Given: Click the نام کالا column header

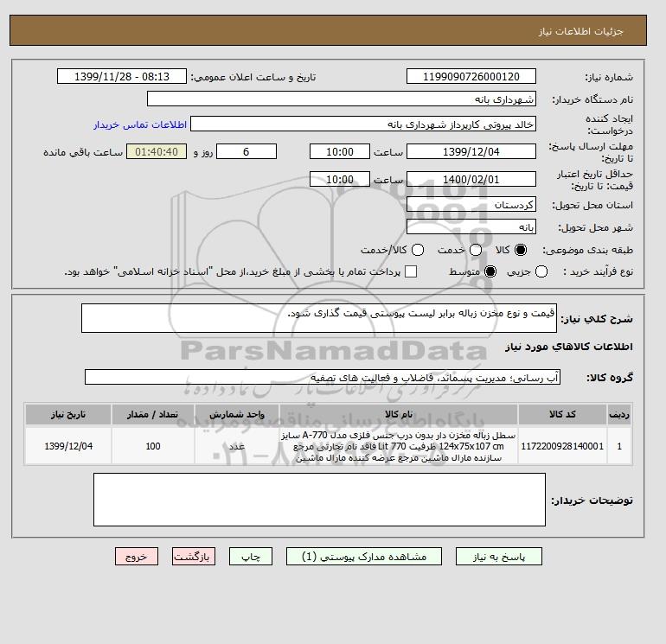Looking at the screenshot, I should [x=398, y=414].
